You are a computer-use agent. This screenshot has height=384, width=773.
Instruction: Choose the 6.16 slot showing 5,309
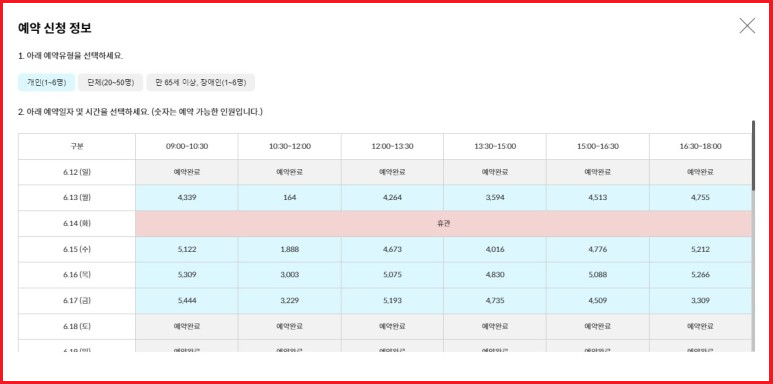(186, 275)
